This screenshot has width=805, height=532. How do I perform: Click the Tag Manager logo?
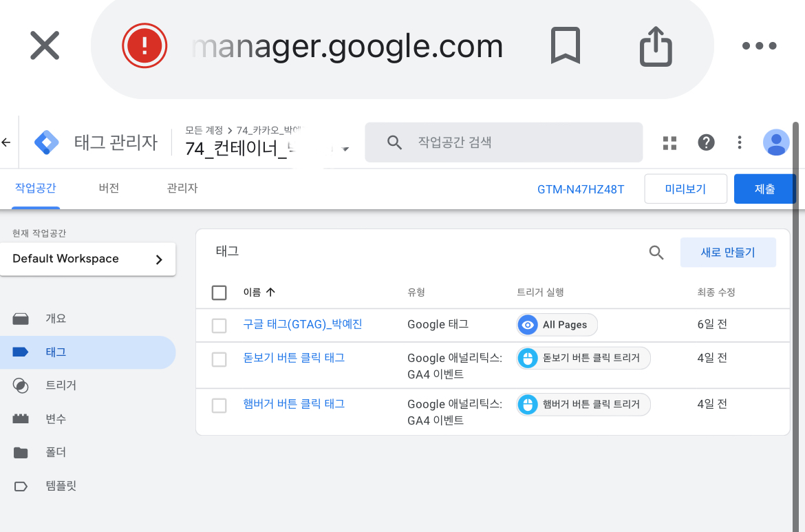47,142
